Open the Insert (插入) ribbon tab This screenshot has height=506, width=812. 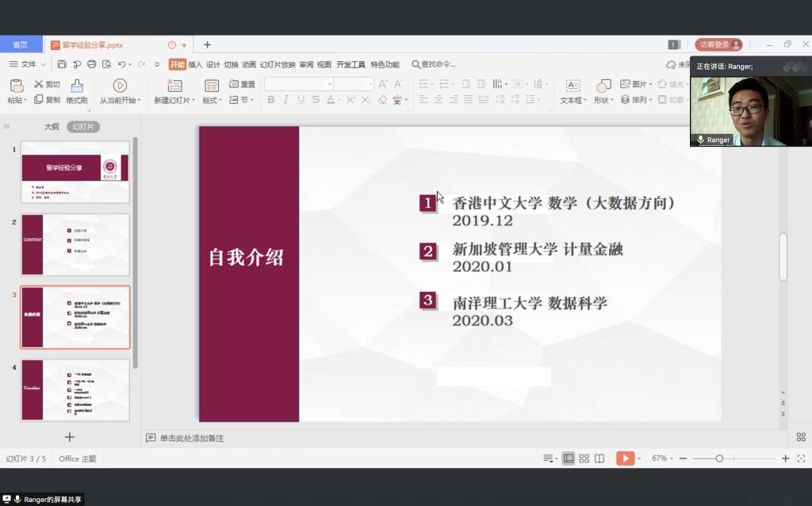(195, 64)
